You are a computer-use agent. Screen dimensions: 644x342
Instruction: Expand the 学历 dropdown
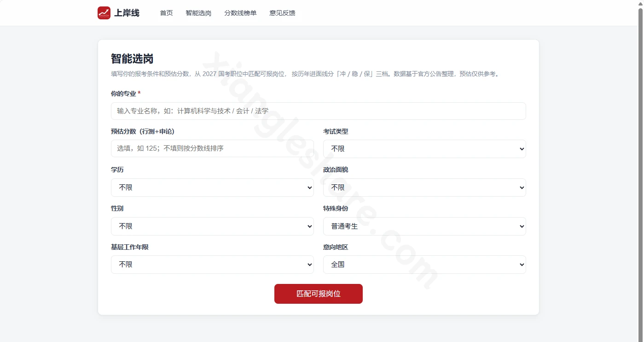click(x=212, y=188)
